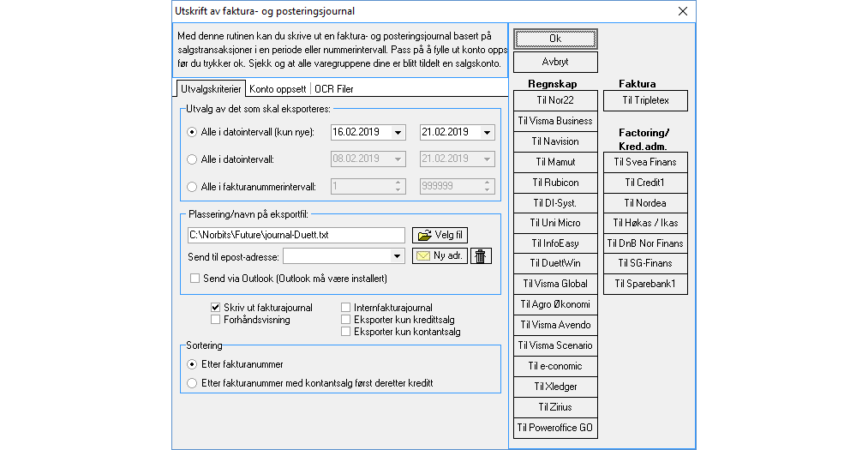Export Til Xledger
This screenshot has width=868, height=450.
555,387
